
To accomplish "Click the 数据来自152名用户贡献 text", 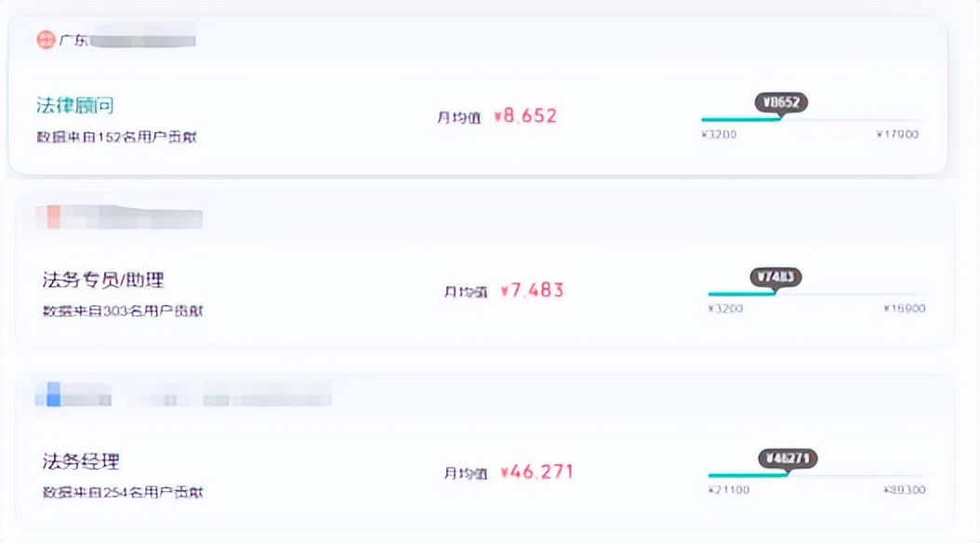I will (x=116, y=137).
